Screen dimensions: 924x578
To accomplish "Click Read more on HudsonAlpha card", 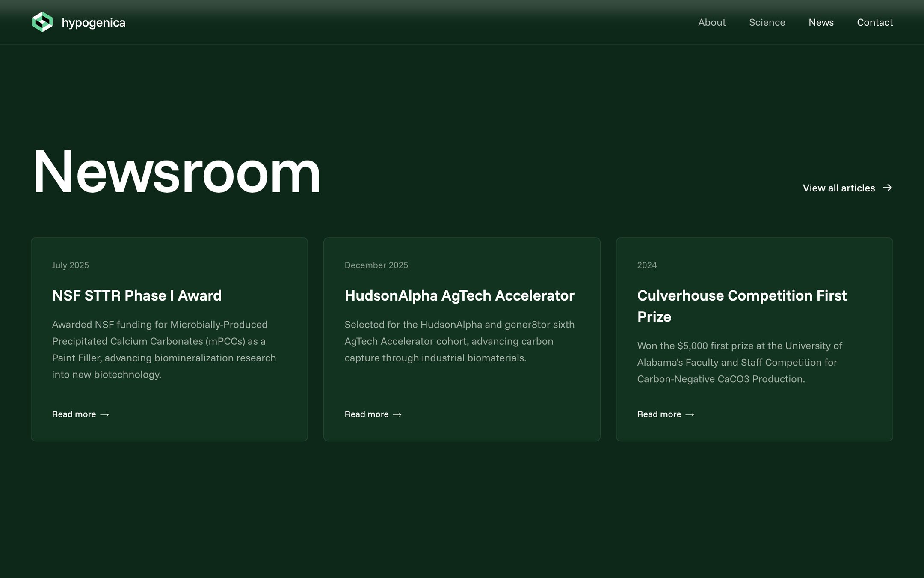I will point(373,414).
